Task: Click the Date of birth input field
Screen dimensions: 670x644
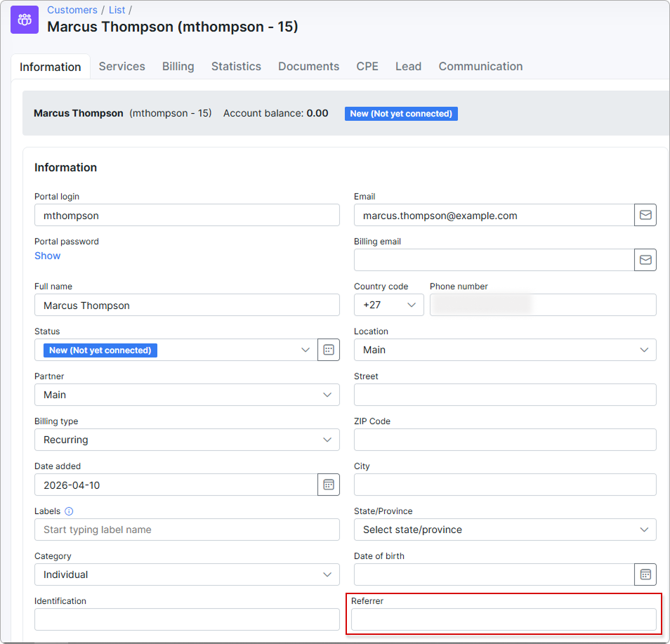Action: [494, 574]
